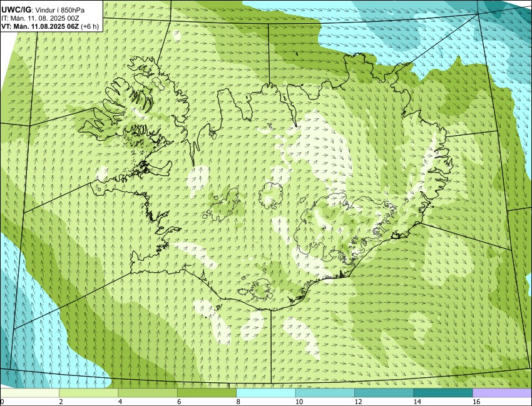The width and height of the screenshot is (532, 406).
Task: Click the legend value '8'
Action: coord(238,402)
